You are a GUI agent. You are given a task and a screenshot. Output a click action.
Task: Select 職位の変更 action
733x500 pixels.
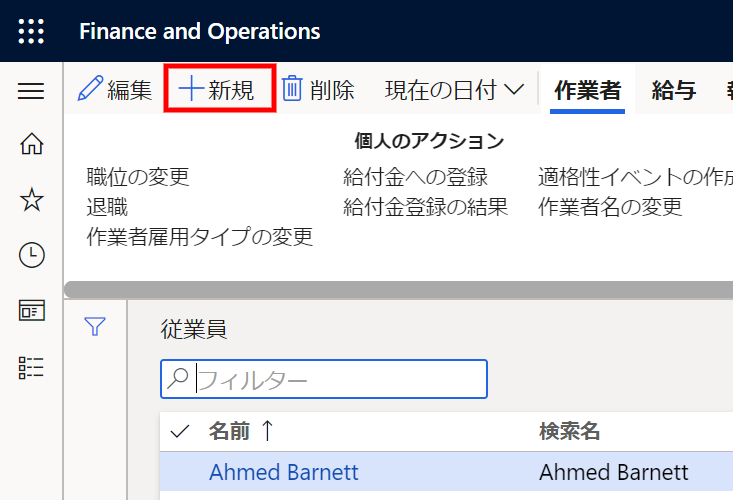tap(138, 177)
